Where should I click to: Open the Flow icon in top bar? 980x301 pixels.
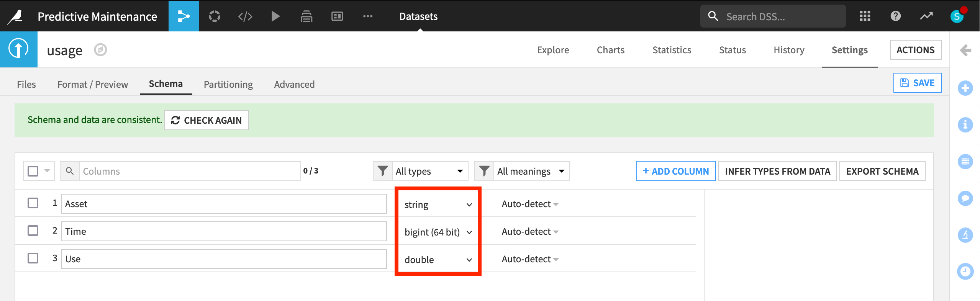coord(184,16)
